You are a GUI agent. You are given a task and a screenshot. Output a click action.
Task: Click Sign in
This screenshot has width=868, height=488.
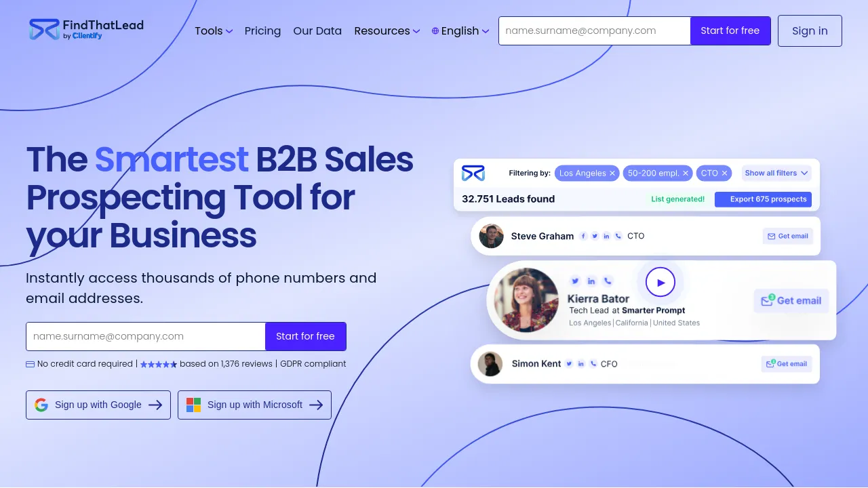pyautogui.click(x=810, y=31)
